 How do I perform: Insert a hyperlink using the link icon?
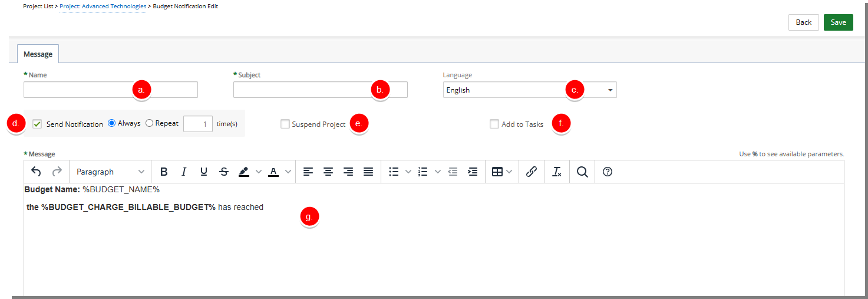531,172
